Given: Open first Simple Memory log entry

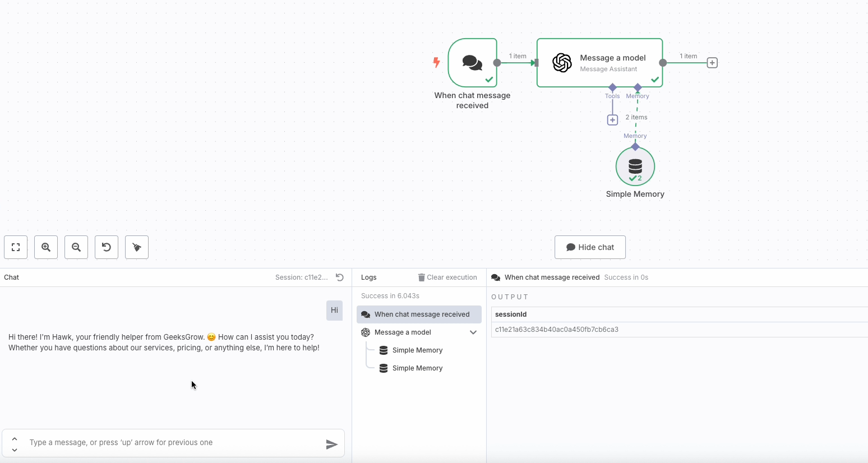Looking at the screenshot, I should (x=417, y=350).
